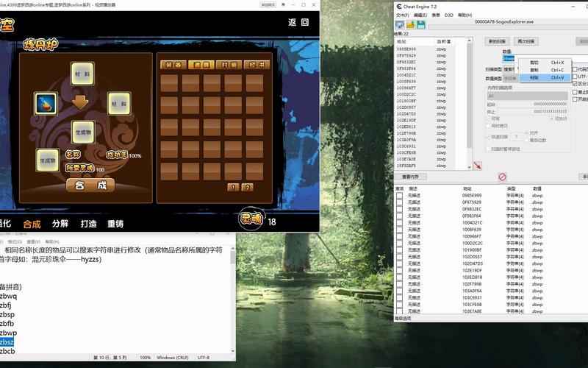
Task: Click the highlighted zbsz text in Notepad
Action: (7, 342)
